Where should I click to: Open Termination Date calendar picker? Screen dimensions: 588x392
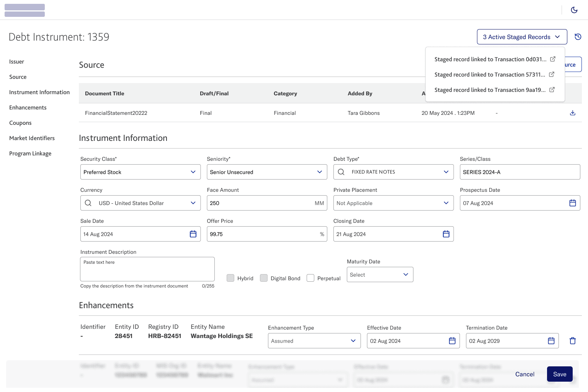[x=551, y=341]
